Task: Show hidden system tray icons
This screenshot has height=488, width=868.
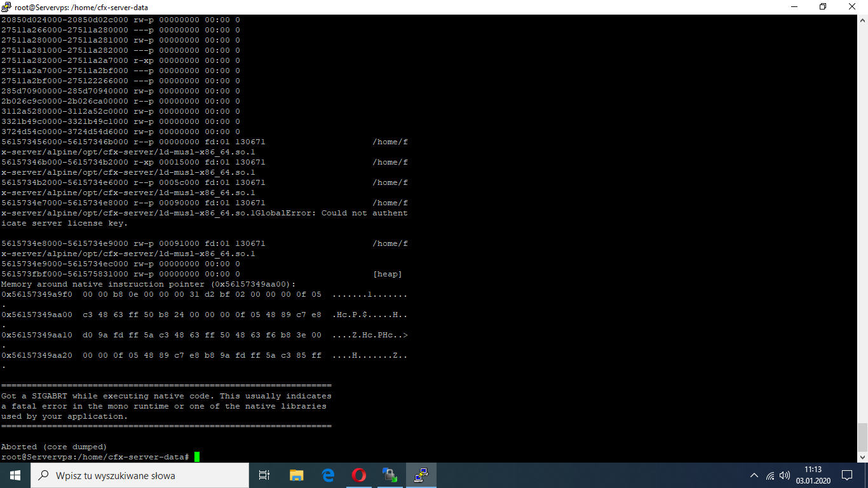Action: [x=754, y=475]
